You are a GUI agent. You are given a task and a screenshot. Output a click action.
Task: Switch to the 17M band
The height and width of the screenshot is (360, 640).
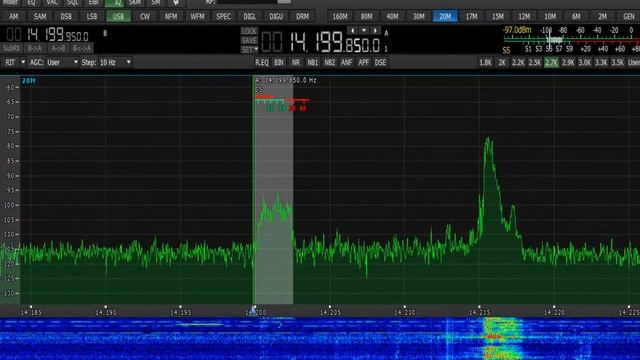point(471,17)
